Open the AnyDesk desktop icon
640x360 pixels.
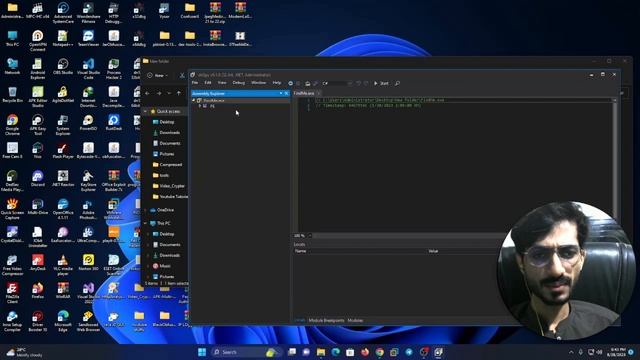[38, 262]
